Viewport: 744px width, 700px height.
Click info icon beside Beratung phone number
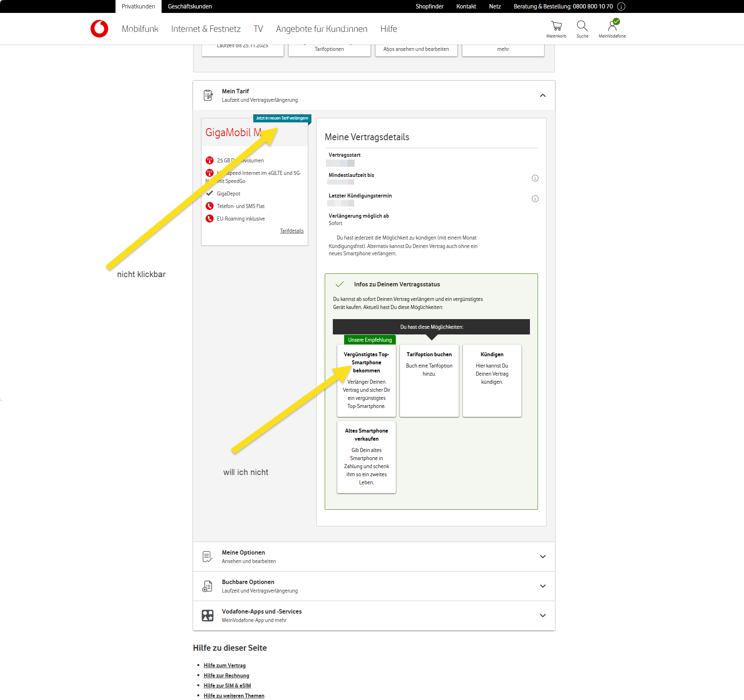(621, 6)
